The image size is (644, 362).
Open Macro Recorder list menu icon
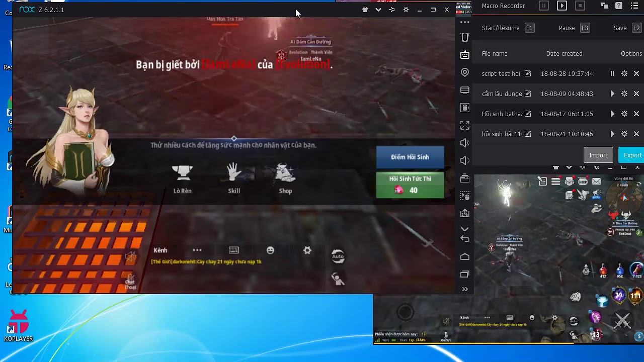[x=634, y=6]
